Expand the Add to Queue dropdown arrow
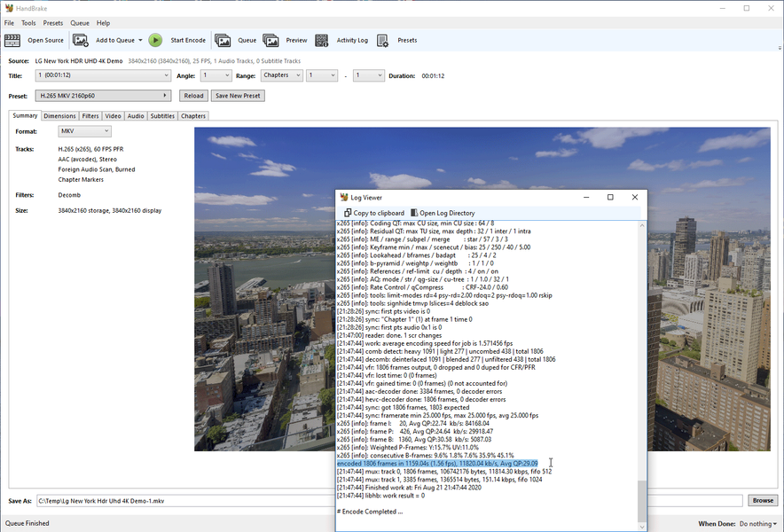This screenshot has height=532, width=784. (140, 41)
